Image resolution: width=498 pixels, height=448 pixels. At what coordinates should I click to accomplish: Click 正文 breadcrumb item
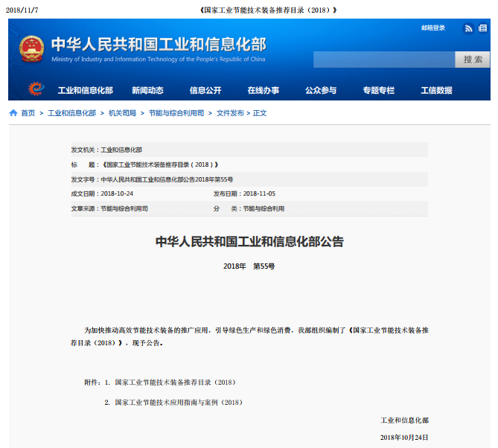tap(260, 113)
